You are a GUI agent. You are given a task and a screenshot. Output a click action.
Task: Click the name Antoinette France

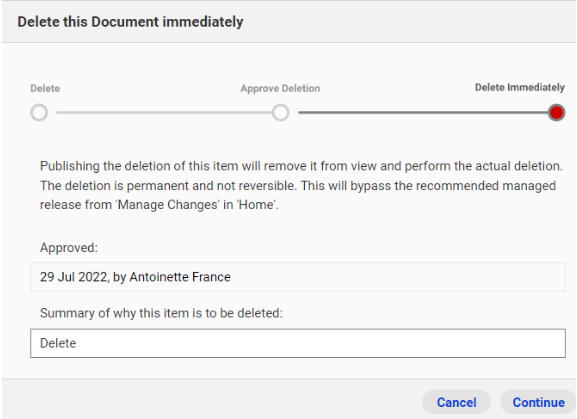[180, 277]
